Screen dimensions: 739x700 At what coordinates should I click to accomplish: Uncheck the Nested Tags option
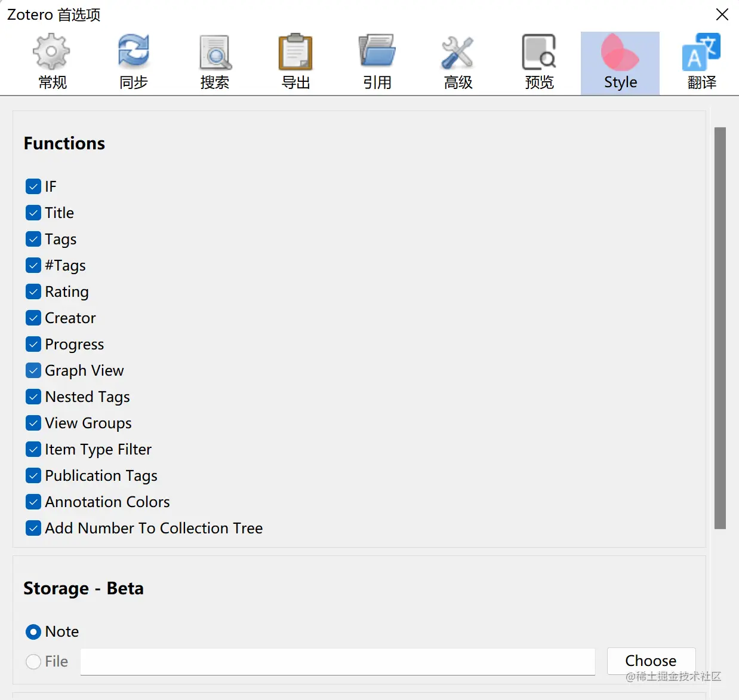pos(33,397)
